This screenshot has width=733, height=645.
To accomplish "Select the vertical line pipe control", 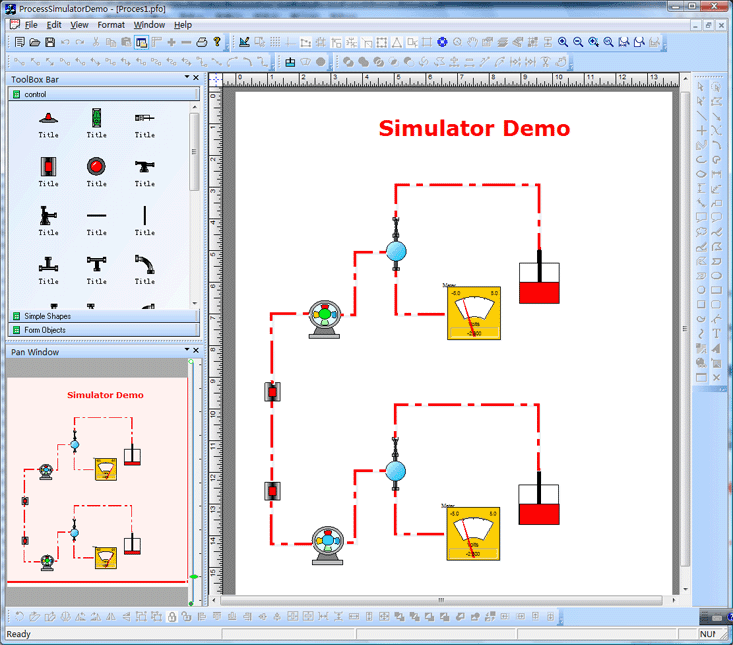I will [145, 215].
